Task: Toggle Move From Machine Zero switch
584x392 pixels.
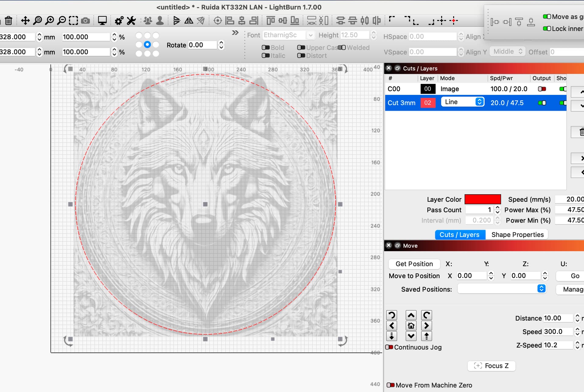Action: pyautogui.click(x=391, y=385)
